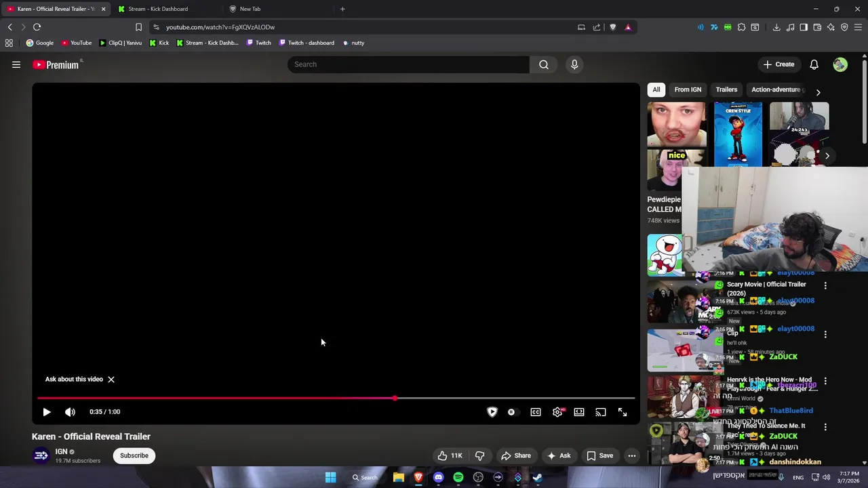
Task: Close the Ask about this video popup
Action: point(111,380)
